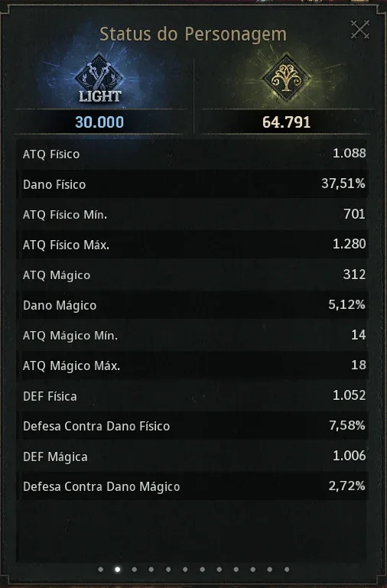Click the LIGHT crossed-swords emblem
This screenshot has width=387, height=588.
pos(99,80)
